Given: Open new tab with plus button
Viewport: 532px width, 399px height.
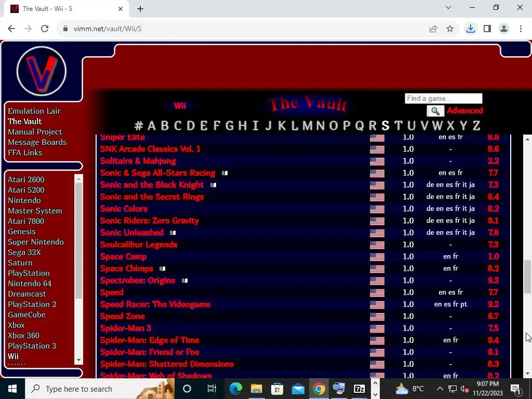Looking at the screenshot, I should [140, 9].
